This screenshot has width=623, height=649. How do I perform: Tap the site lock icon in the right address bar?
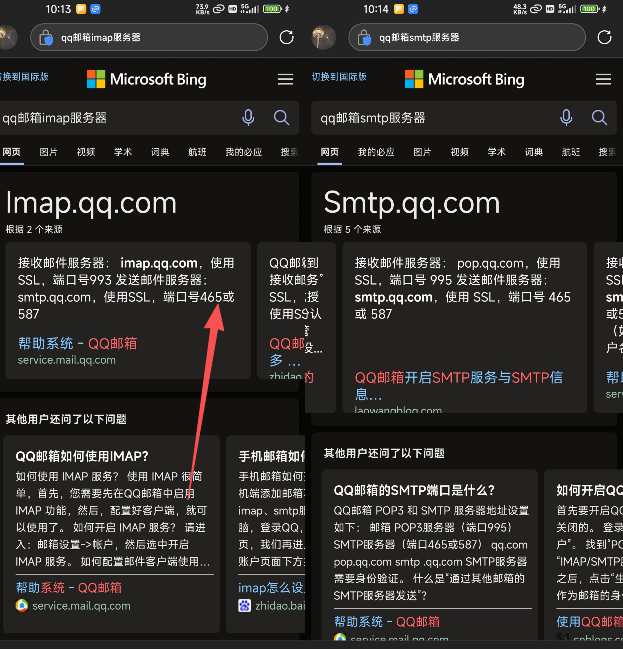click(x=364, y=38)
